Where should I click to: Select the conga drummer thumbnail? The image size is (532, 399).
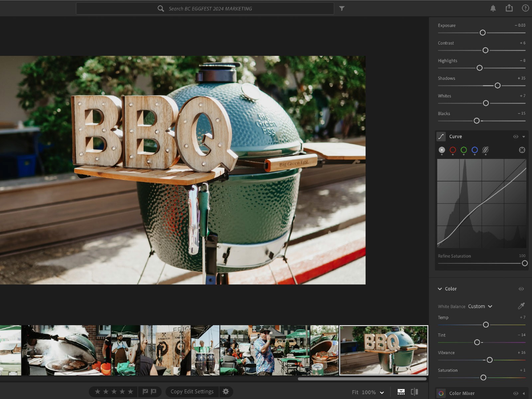tap(205, 350)
